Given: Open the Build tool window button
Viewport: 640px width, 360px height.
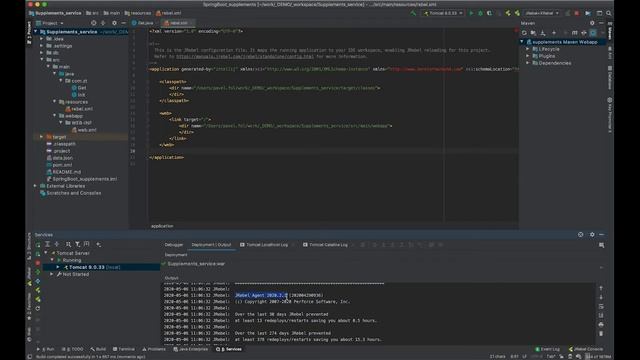Looking at the screenshot, I should click(98, 349).
